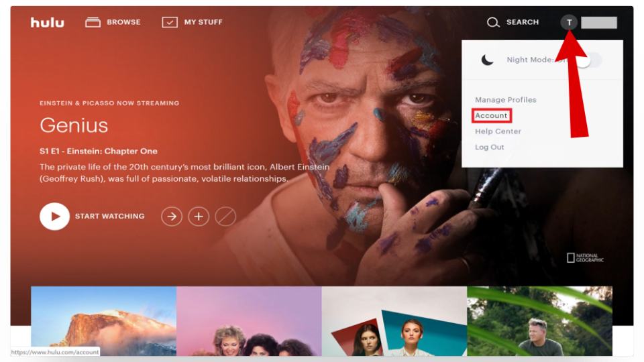
Task: Click the Hulu logo
Action: coord(47,22)
